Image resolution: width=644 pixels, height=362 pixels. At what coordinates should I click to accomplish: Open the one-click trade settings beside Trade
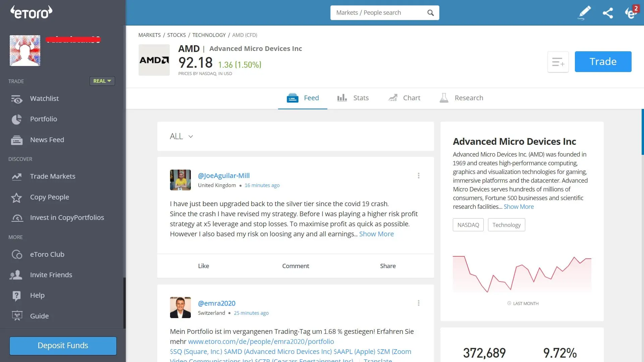point(558,62)
